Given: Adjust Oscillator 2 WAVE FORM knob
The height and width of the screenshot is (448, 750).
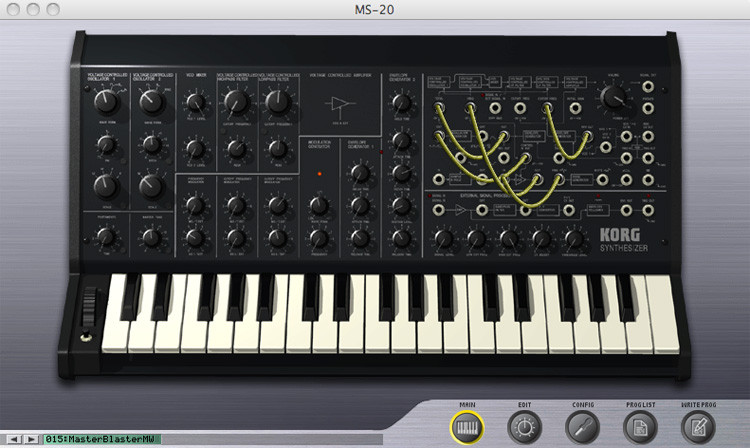Looking at the screenshot, I should coord(152,101).
